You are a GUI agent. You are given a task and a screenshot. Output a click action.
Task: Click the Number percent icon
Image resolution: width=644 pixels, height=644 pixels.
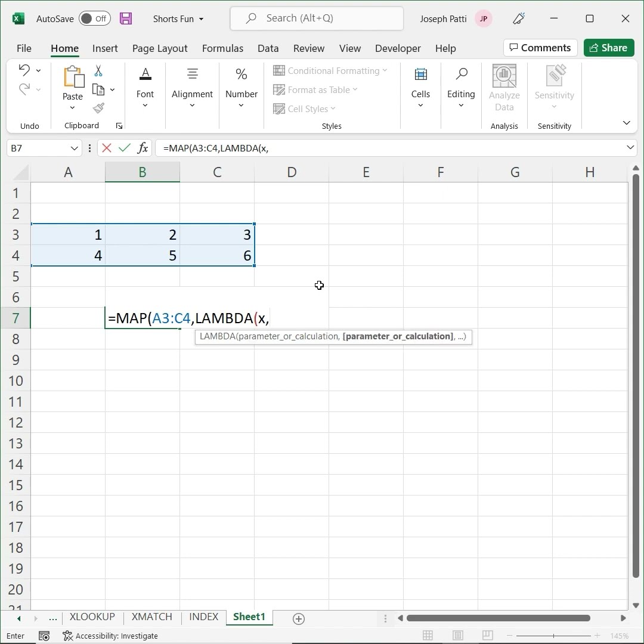(241, 74)
